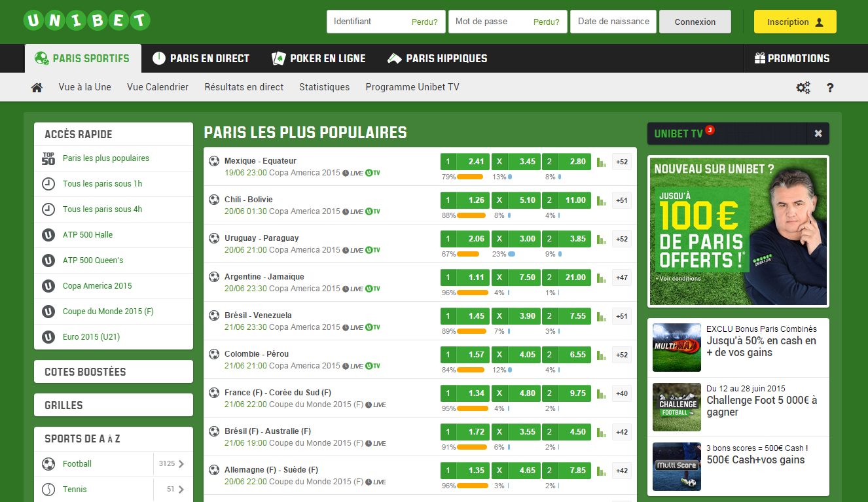Click soccer ball icon for Argentine - Jamaïque
This screenshot has width=868, height=502.
(214, 277)
